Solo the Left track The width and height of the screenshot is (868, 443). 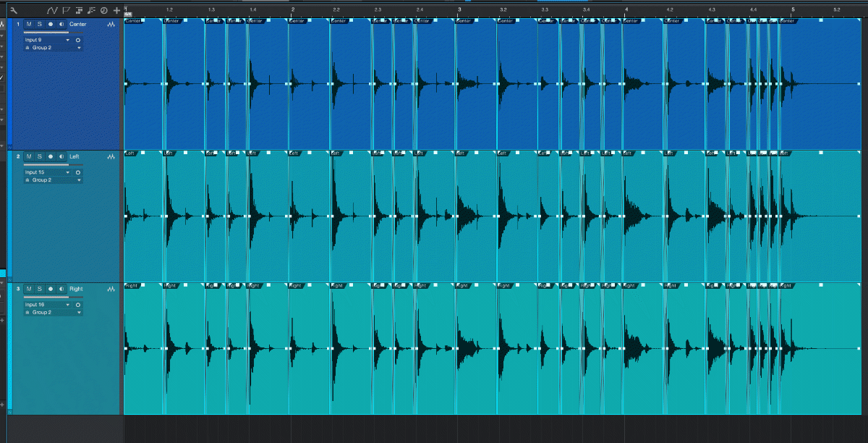(39, 157)
